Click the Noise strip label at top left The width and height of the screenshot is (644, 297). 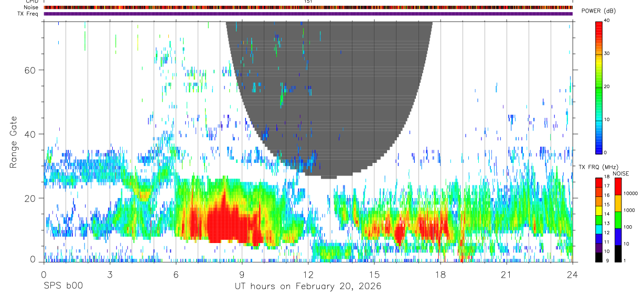pyautogui.click(x=31, y=7)
